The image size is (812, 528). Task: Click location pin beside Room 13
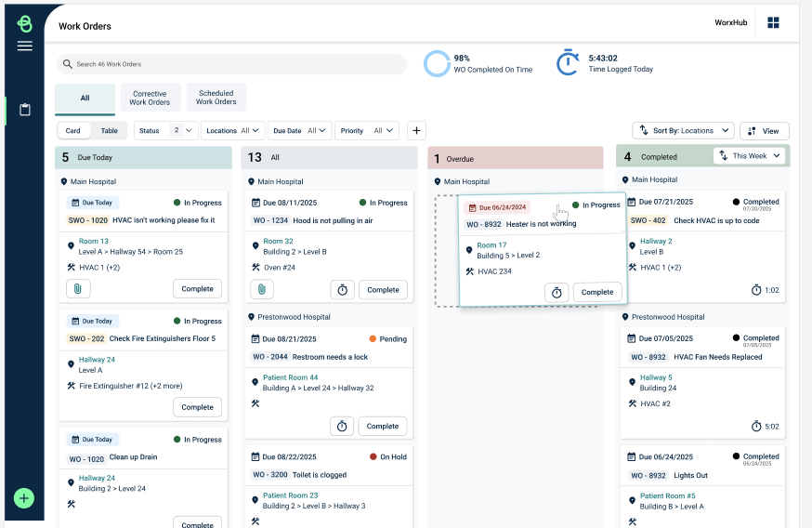[71, 245]
